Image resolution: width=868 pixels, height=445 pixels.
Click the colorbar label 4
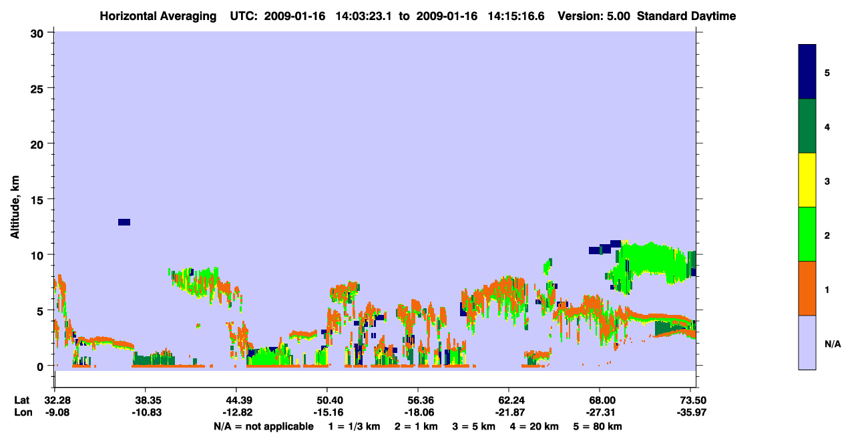click(x=827, y=127)
